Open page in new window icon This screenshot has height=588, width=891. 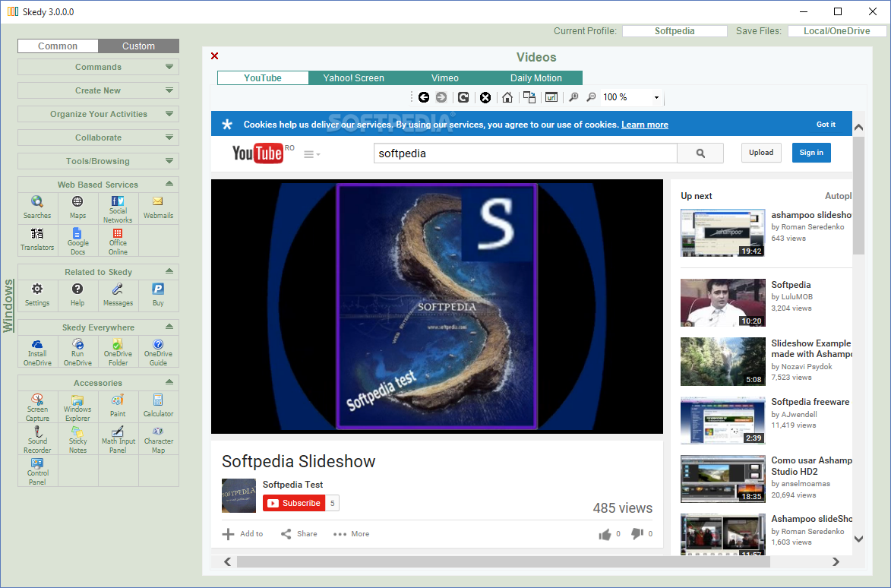529,97
